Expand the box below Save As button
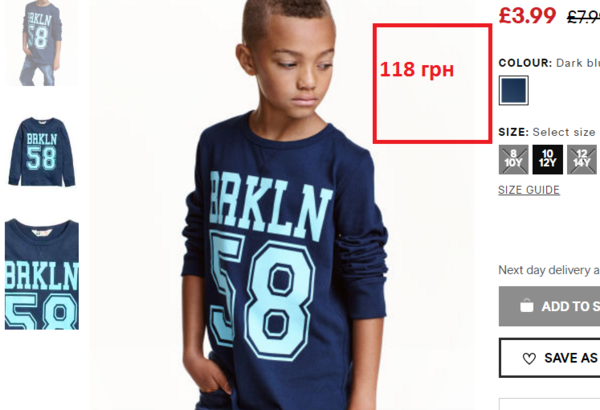 pyautogui.click(x=549, y=404)
